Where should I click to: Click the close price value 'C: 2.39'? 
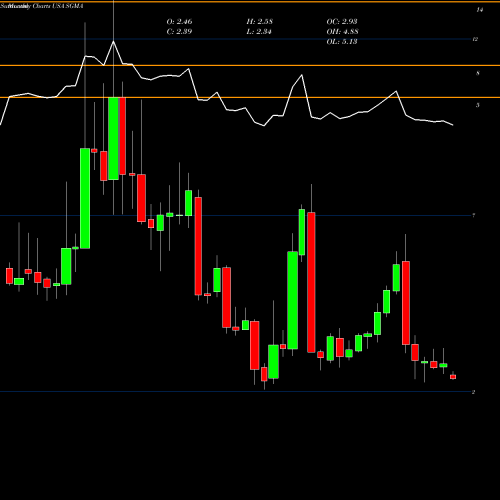[x=179, y=32]
